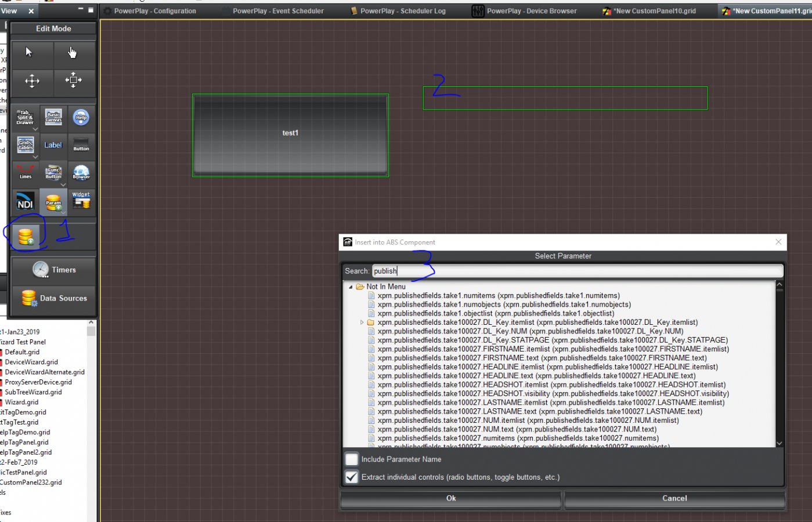Uncheck Extract individual controls option
This screenshot has width=812, height=522.
tap(352, 477)
